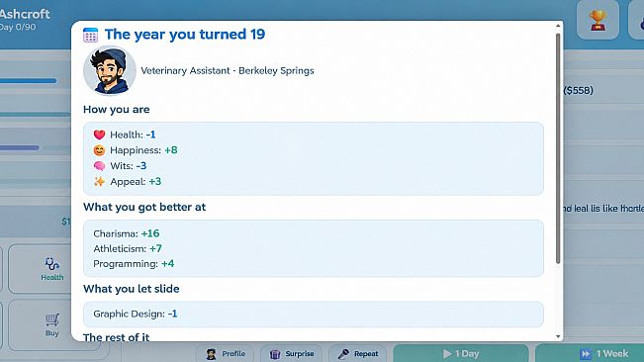The image size is (644, 362).
Task: Click the Repeat microphone button
Action: click(358, 354)
